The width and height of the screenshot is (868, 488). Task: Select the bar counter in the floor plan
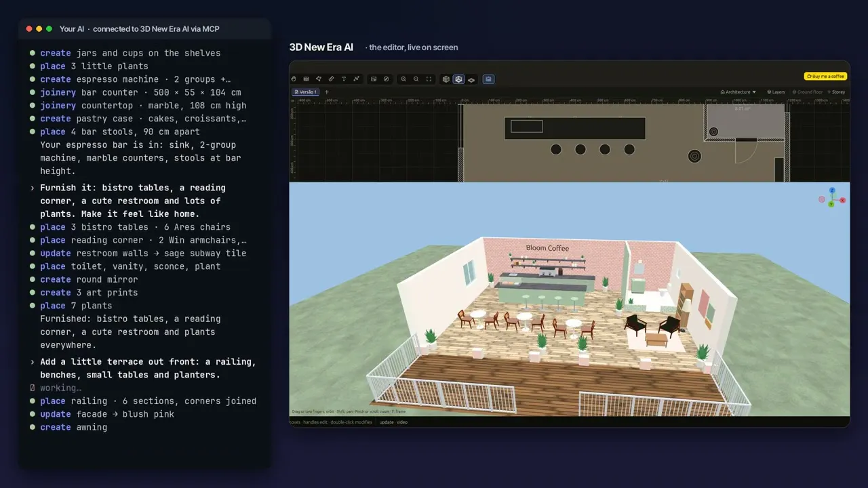coord(574,128)
